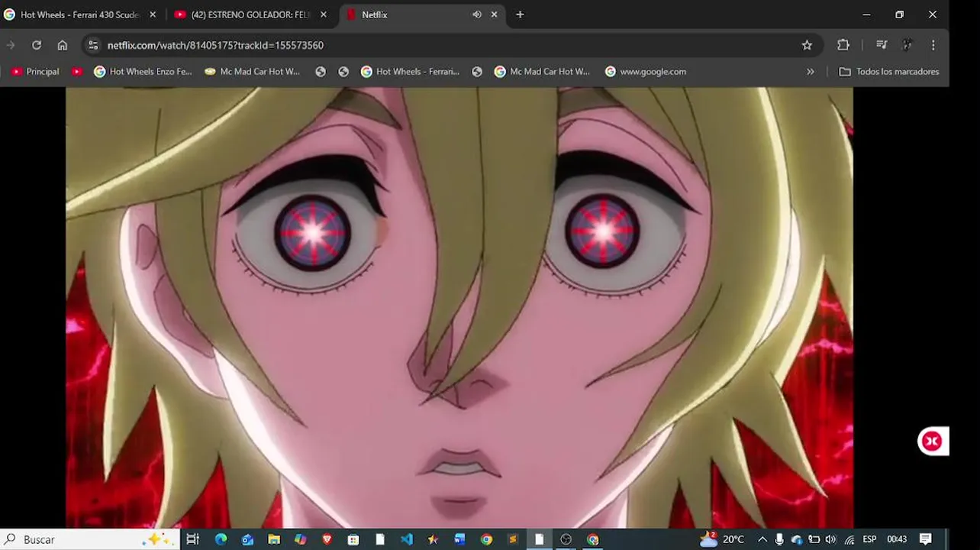Reload the Netflix page
The image size is (980, 550).
tap(36, 45)
